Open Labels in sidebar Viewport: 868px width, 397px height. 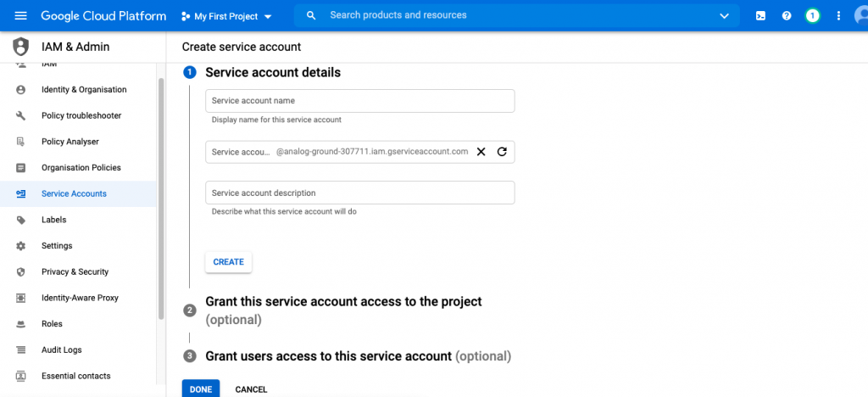(78, 220)
